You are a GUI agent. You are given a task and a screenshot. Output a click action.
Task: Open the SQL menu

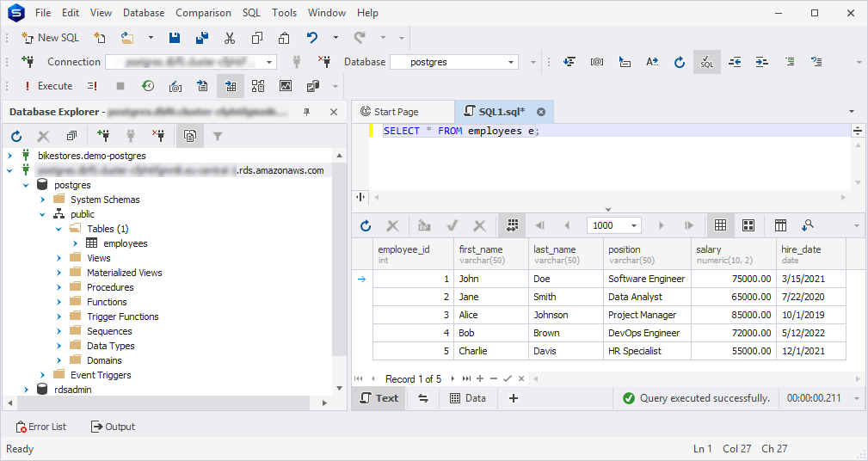[x=251, y=12]
